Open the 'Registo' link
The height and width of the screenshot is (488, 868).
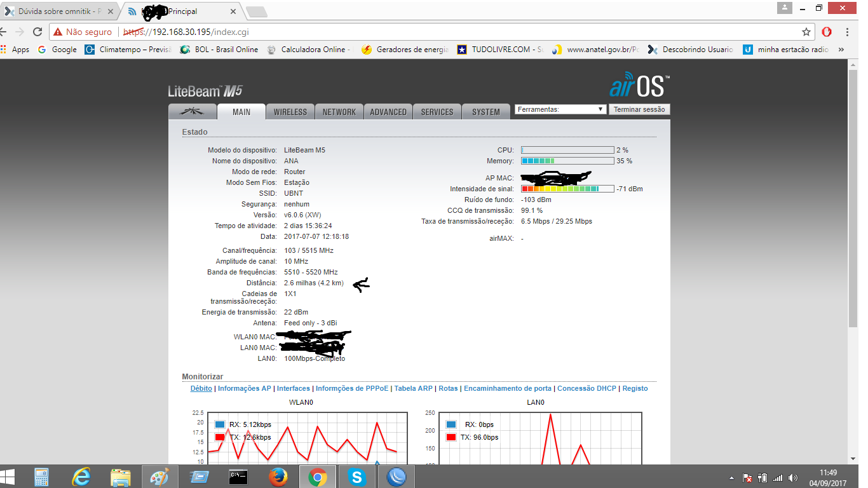(635, 388)
